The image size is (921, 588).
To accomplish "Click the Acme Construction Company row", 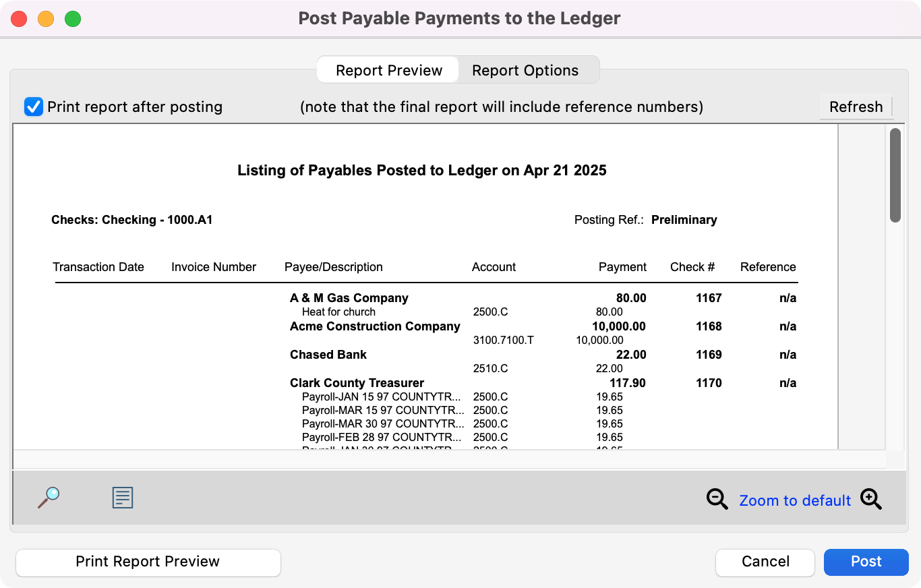I will click(375, 326).
